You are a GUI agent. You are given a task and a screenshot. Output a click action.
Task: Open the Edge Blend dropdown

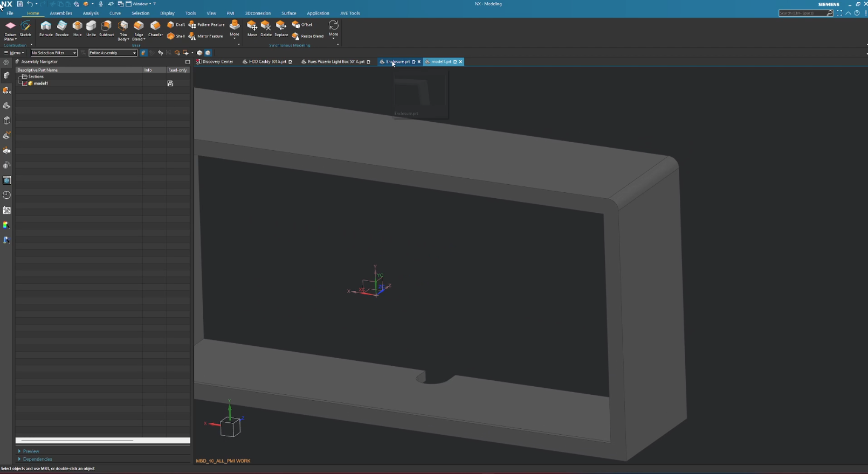(139, 37)
